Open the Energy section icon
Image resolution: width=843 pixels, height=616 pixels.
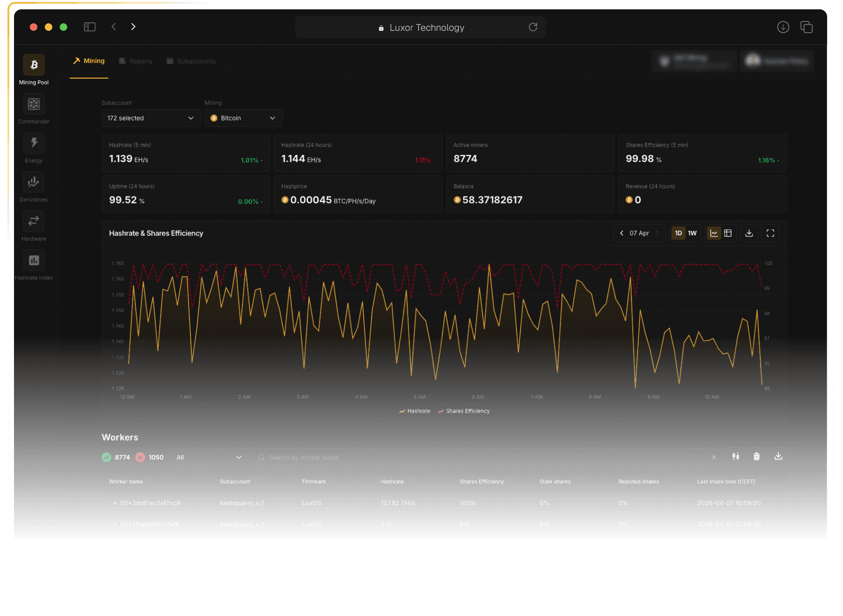click(x=34, y=143)
